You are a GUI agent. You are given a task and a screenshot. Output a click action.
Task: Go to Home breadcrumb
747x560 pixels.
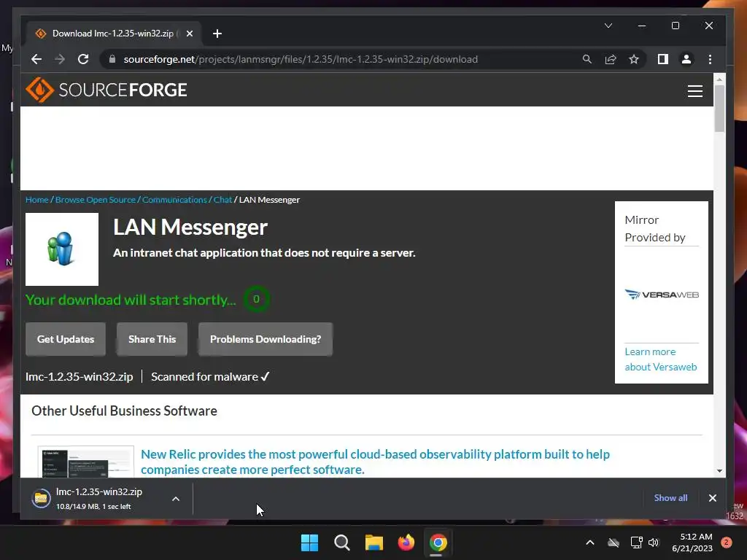tap(37, 200)
